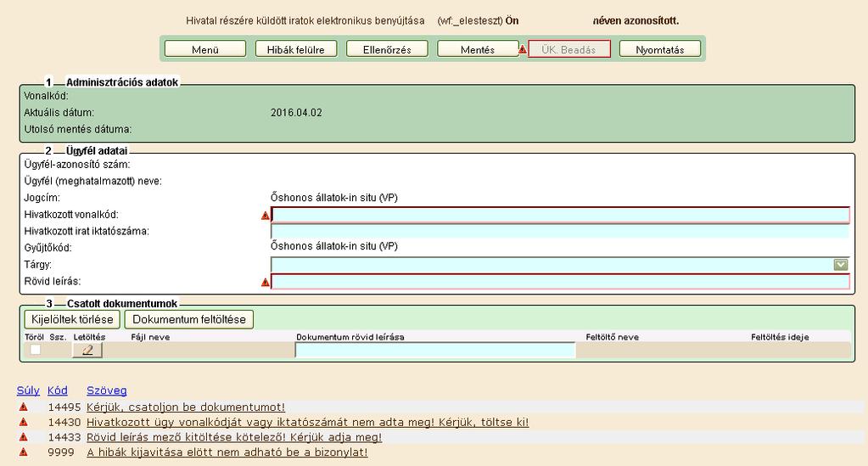Click Gyűjtőkód value 'Őshonos állatok-in situ (VP)'
Screen dimensions: 868x466
(x=334, y=246)
